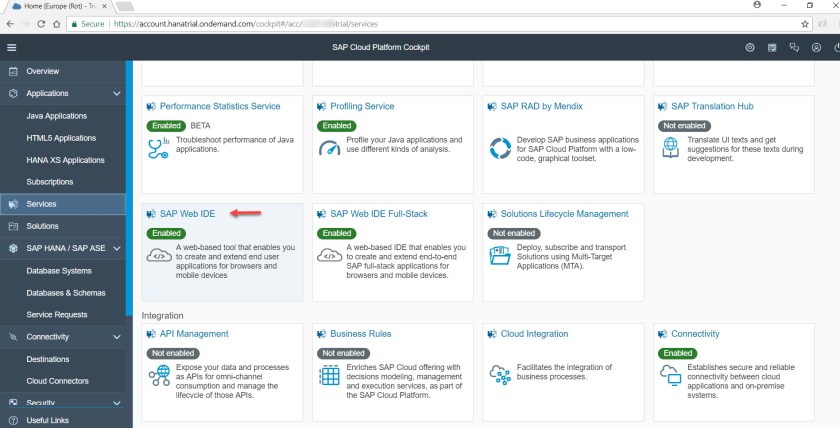The width and height of the screenshot is (840, 428).
Task: Collapse the SAP HANA / SAP ASE section
Action: [x=117, y=248]
